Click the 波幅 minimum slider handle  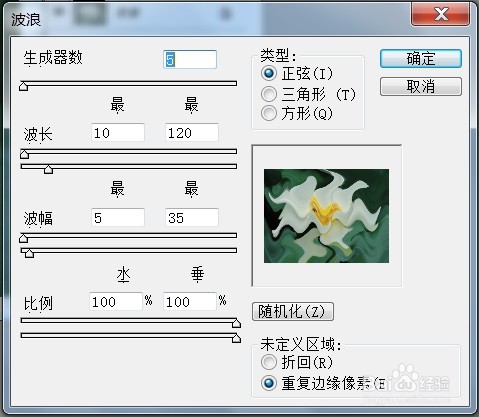23,238
